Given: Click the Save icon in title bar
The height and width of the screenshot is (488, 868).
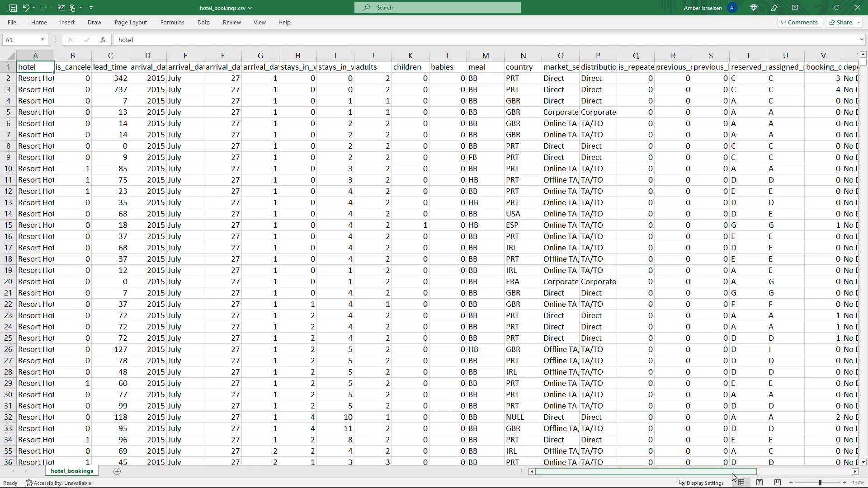Looking at the screenshot, I should tap(13, 8).
